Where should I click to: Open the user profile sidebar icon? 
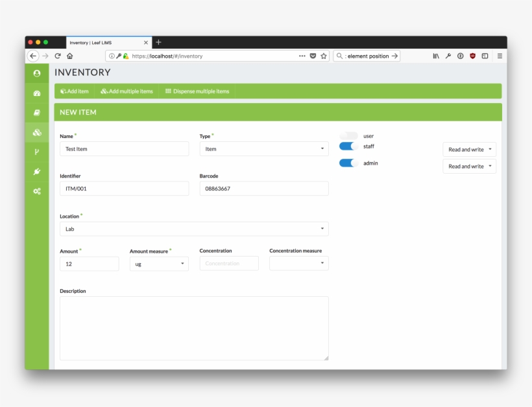(37, 73)
